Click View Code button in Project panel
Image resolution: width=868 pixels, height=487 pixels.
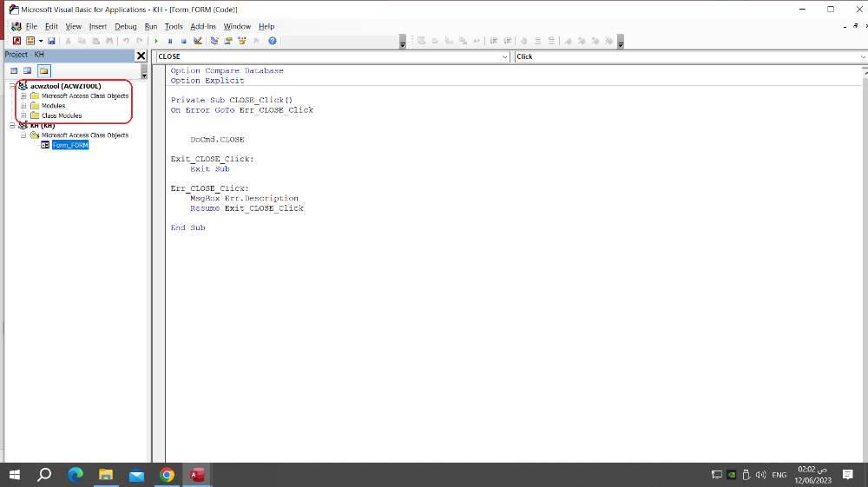(14, 70)
